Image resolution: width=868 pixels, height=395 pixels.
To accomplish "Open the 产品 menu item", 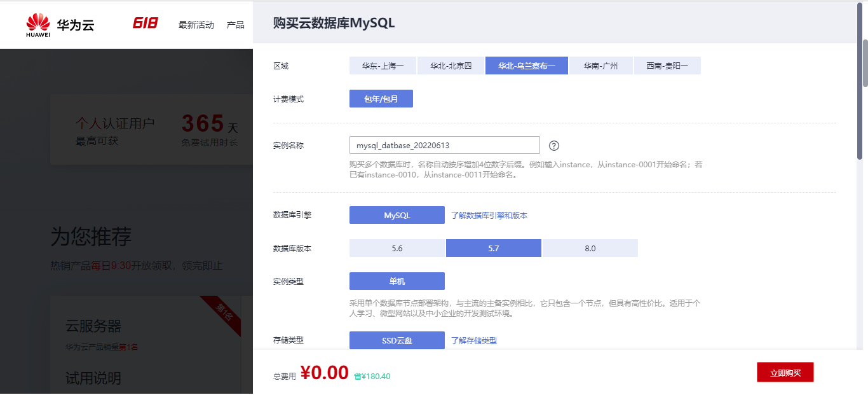I will [x=236, y=25].
